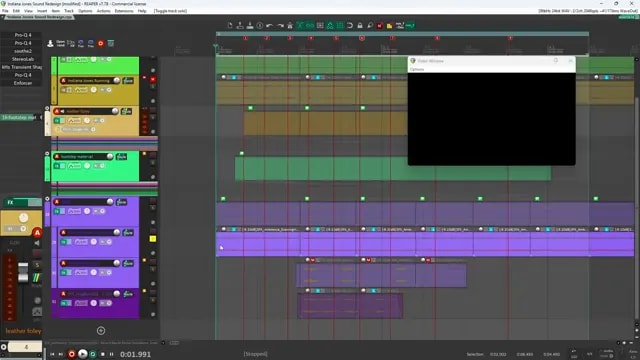Click the Redo arrow in the toolbar
640x360 pixels.
[280, 25]
